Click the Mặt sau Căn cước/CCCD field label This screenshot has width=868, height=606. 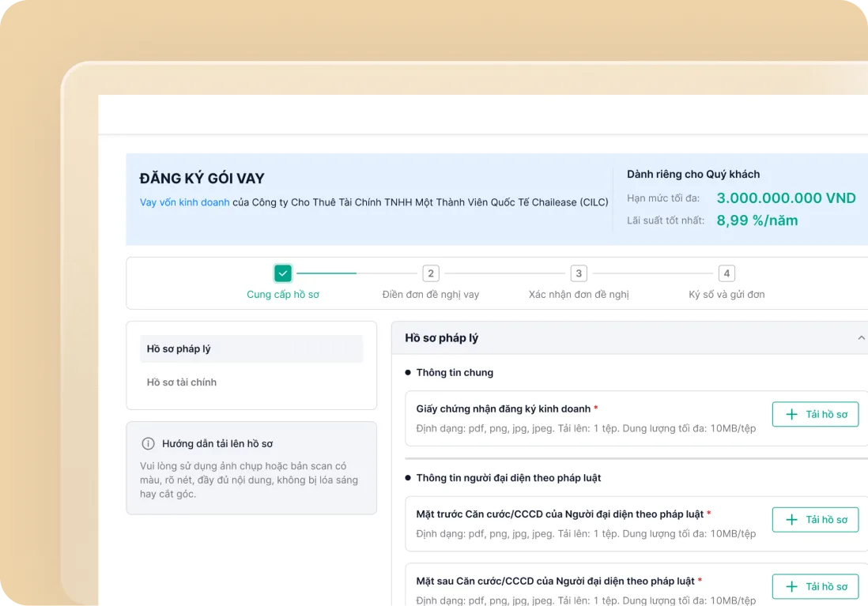coord(555,581)
